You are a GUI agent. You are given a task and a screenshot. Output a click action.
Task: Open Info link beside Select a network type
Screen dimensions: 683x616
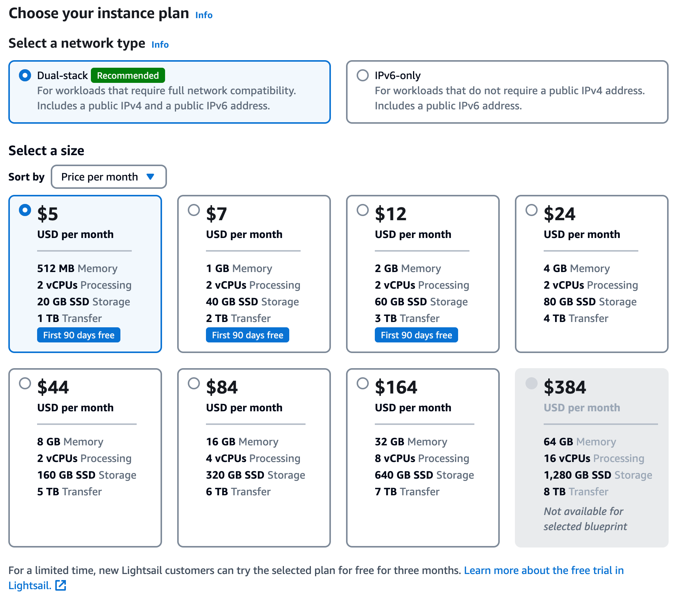click(160, 45)
